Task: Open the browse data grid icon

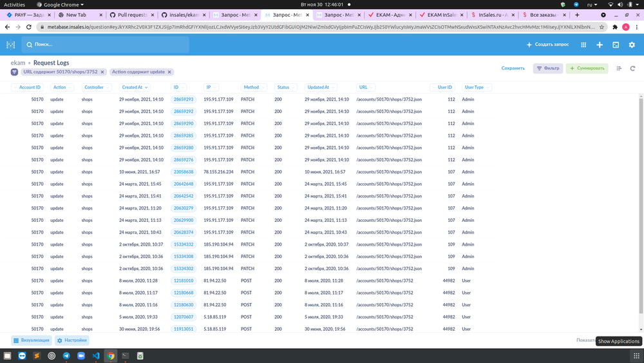Action: click(x=583, y=44)
